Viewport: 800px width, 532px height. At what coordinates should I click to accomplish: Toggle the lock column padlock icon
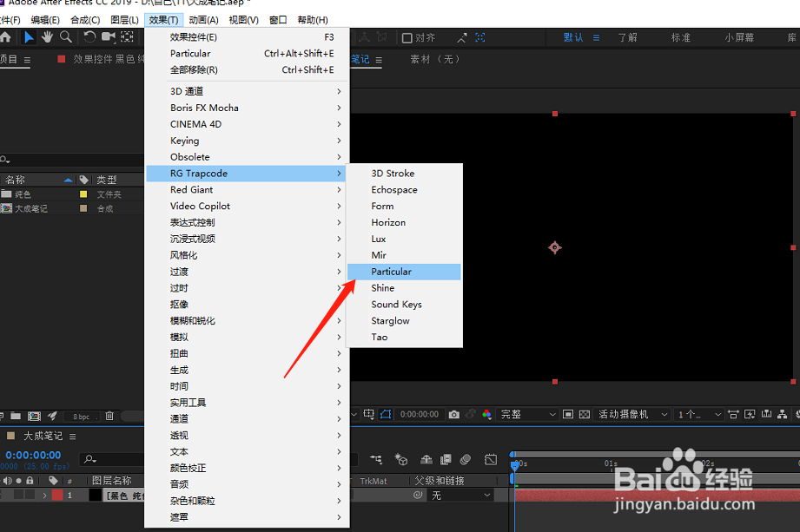click(x=30, y=481)
